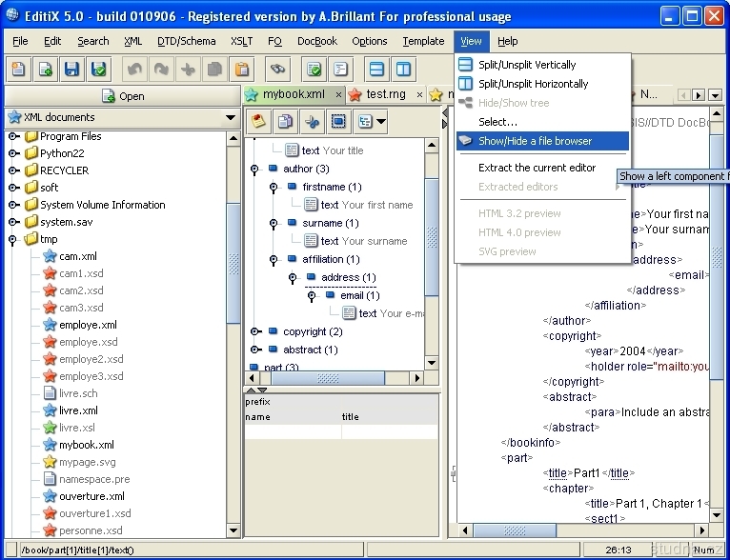Expand the soft folder node
The width and height of the screenshot is (730, 560).
[x=14, y=188]
